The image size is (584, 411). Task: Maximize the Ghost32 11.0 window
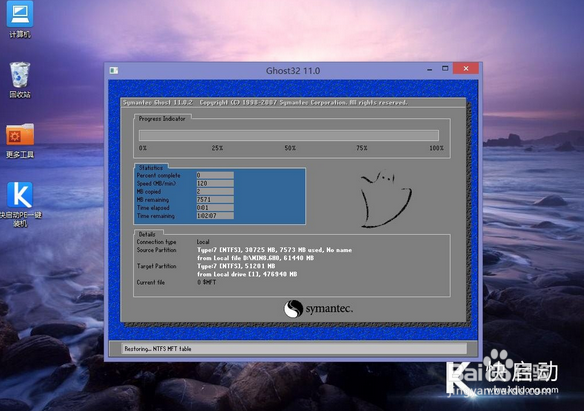tap(445, 68)
